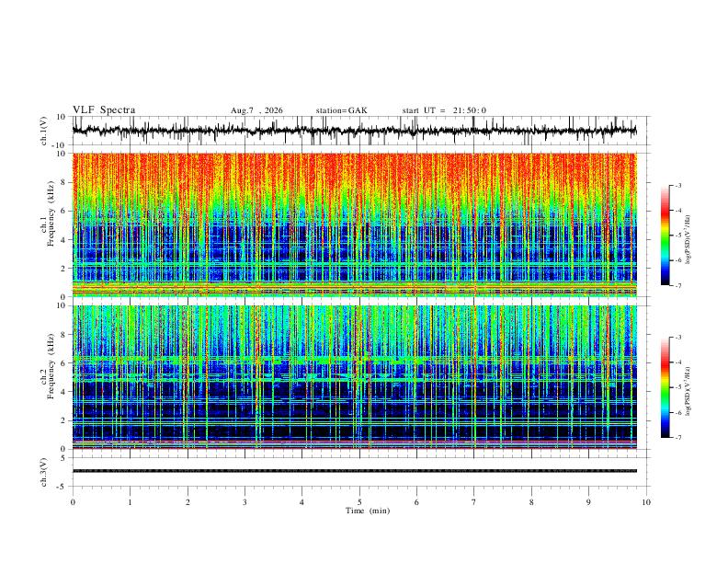This screenshot has height=563, width=728.
Task: Click the '0' tick on Time axis
Action: 73,502
